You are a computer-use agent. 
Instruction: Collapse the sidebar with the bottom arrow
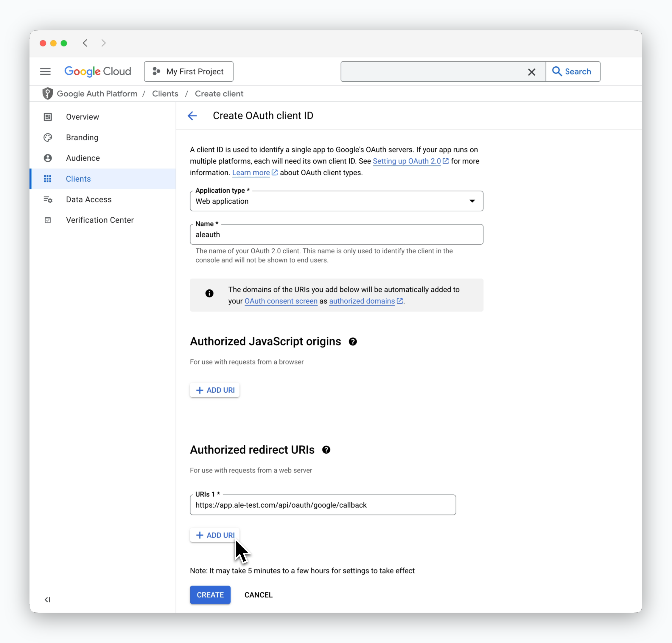coord(47,600)
